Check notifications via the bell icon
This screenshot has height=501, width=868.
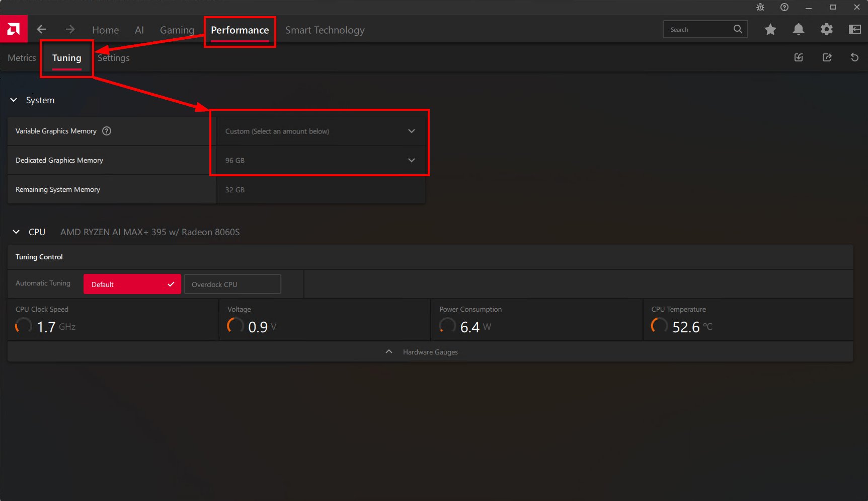[x=799, y=30]
